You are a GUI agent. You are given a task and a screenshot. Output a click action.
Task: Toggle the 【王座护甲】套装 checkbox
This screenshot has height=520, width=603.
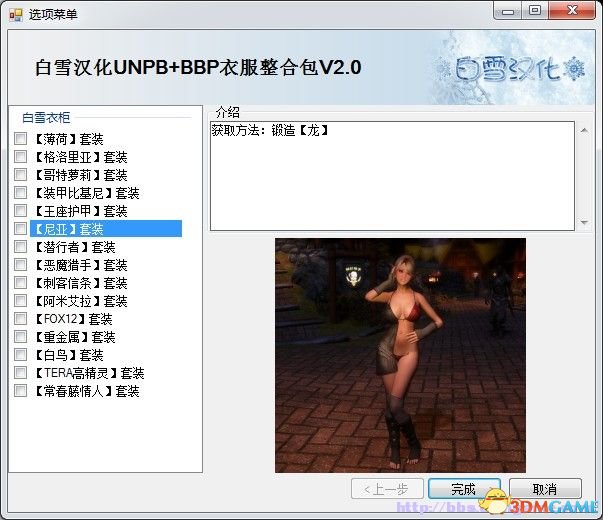pos(20,210)
